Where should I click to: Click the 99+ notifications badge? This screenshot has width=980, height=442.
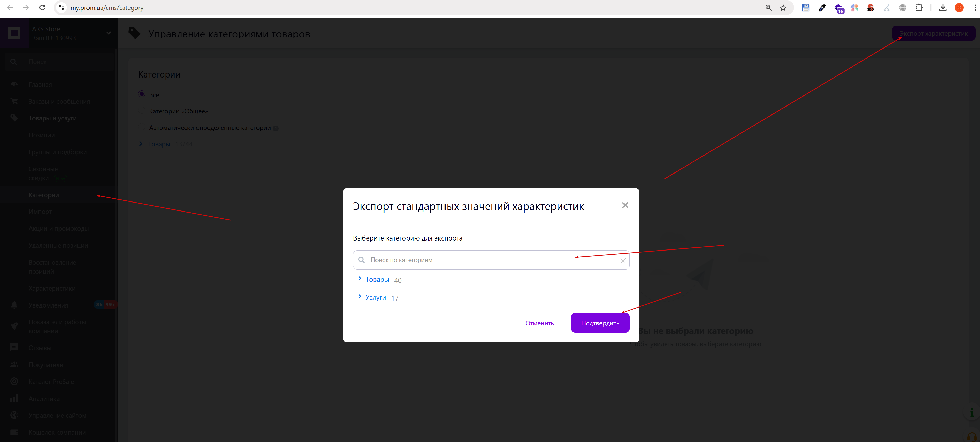110,305
